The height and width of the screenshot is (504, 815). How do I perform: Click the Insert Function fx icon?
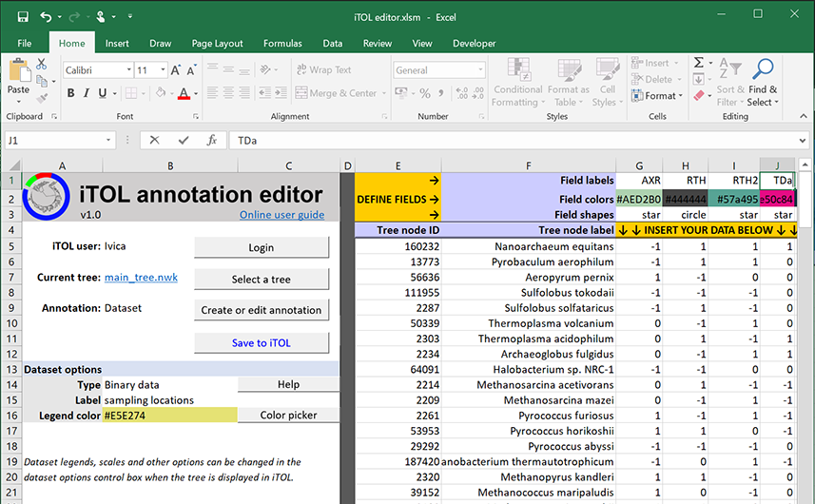pyautogui.click(x=211, y=140)
